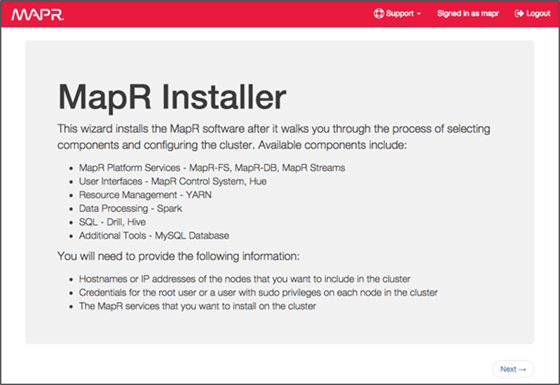
Task: Click 'This wizard installs the MapR software' paragraph
Action: point(274,137)
